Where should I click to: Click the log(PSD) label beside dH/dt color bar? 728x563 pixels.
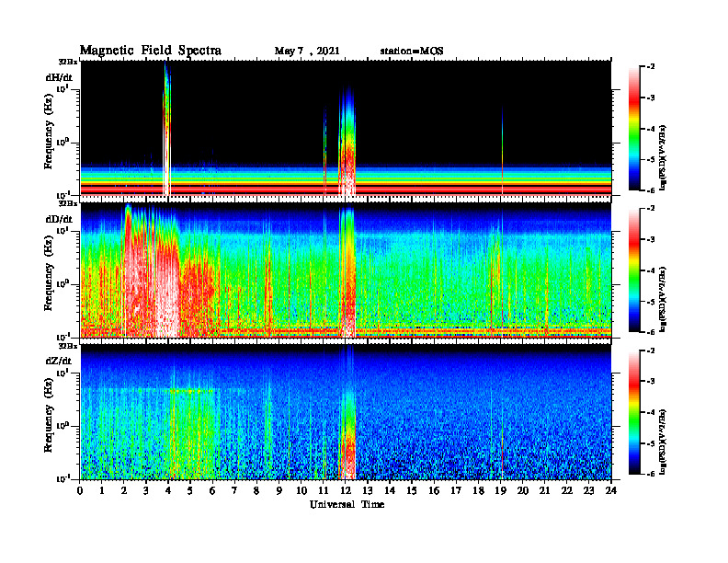point(663,157)
